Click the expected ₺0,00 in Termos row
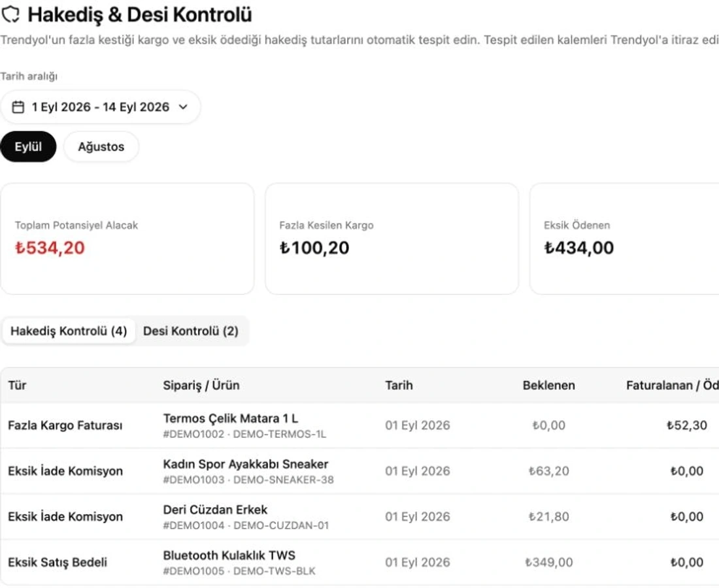This screenshot has width=719, height=588. click(x=549, y=425)
